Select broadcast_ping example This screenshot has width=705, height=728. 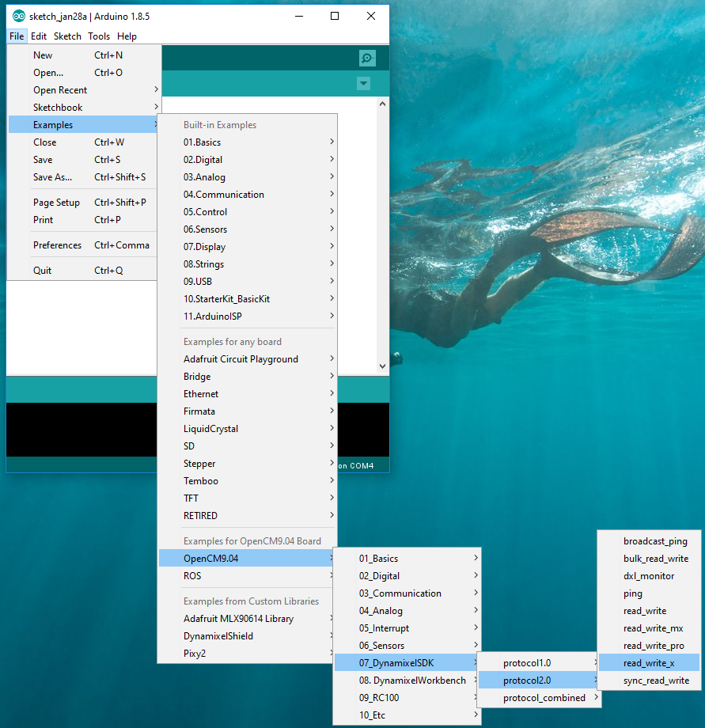click(655, 541)
